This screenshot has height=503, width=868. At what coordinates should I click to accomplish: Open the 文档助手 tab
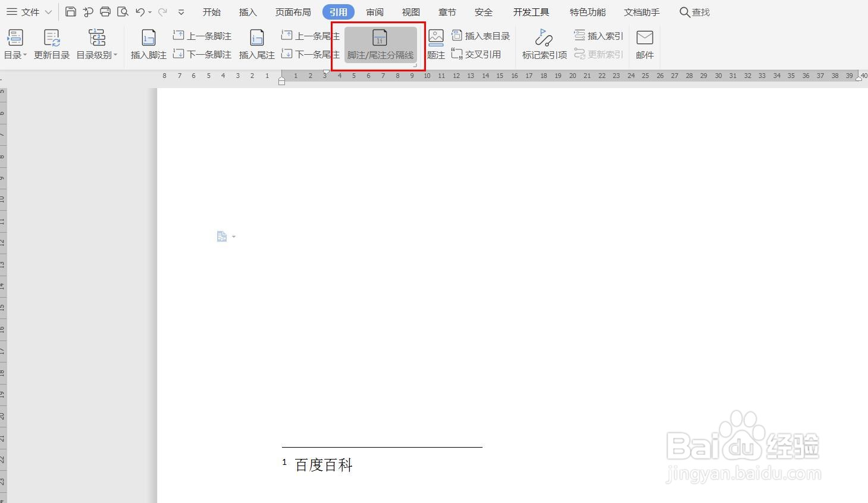(642, 12)
